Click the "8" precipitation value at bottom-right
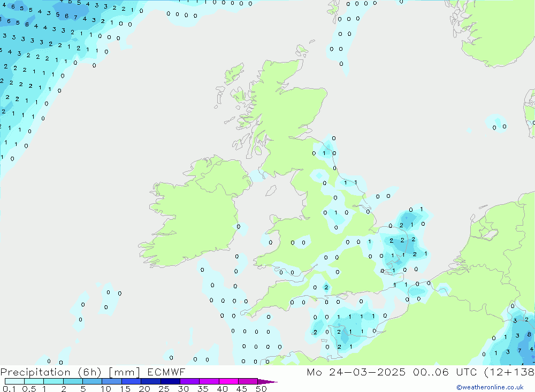 pyautogui.click(x=529, y=334)
